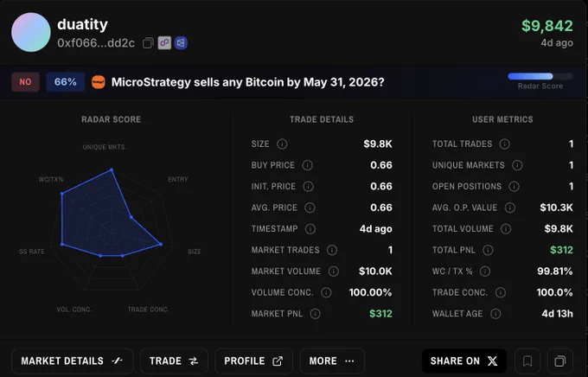This screenshot has width=588, height=377.
Task: Click the 66% price badge
Action: click(x=65, y=82)
